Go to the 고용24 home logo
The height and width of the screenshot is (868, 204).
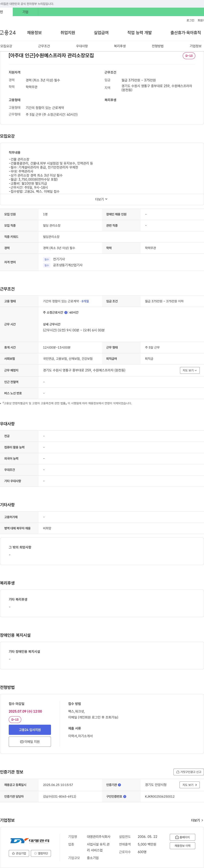coord(8,33)
